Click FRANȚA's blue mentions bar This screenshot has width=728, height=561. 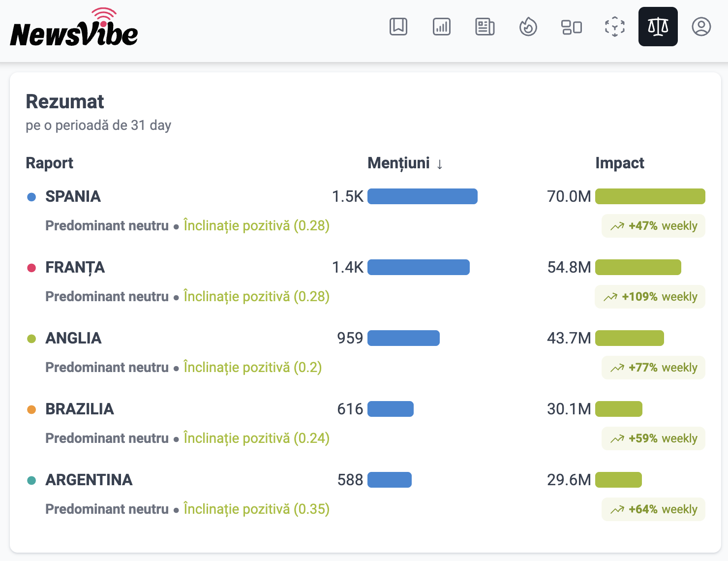pyautogui.click(x=419, y=267)
